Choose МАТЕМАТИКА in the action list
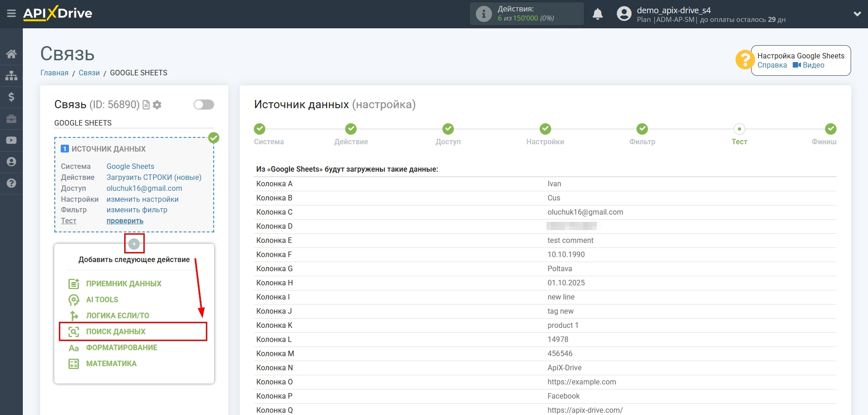Screen dimensions: 868x415 [110, 363]
